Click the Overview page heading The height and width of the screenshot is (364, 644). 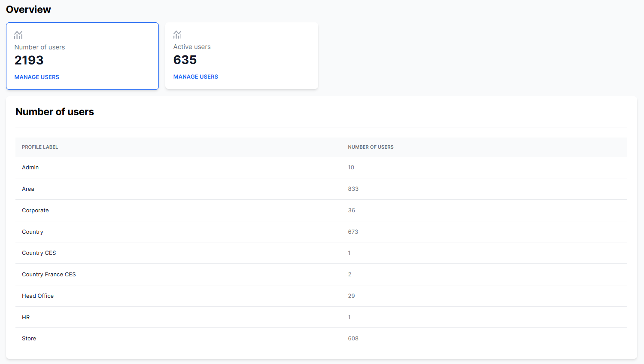coord(29,9)
